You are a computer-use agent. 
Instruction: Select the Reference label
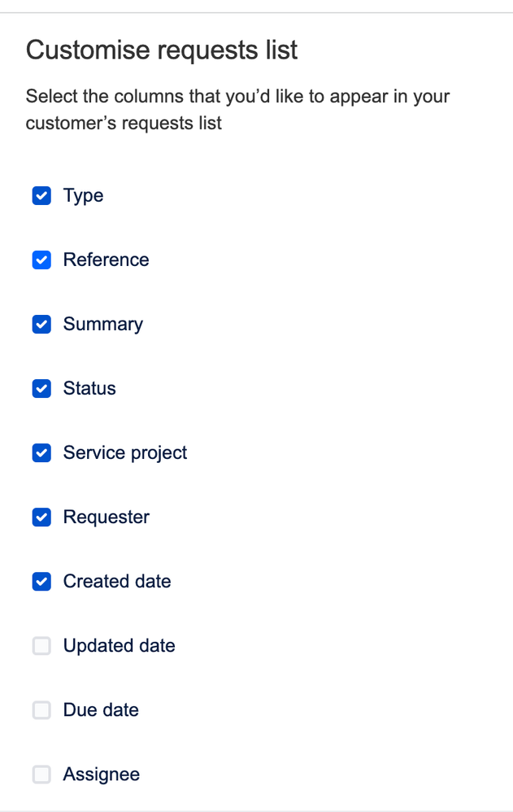coord(106,260)
